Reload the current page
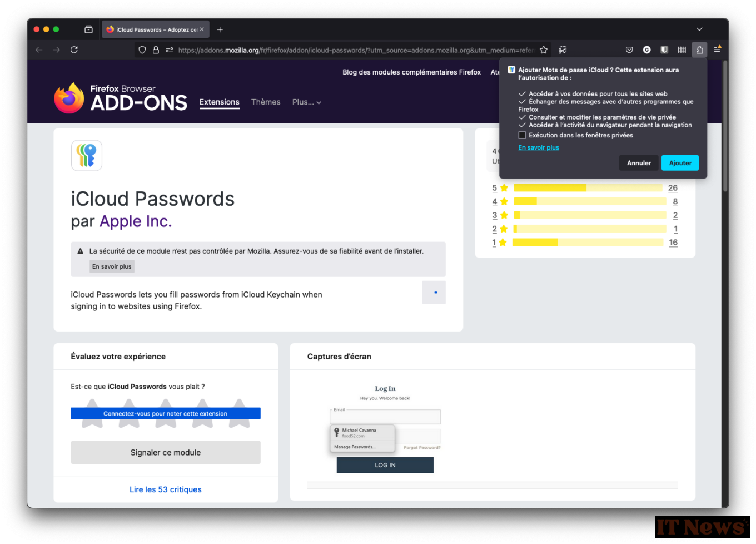The height and width of the screenshot is (544, 756). [74, 50]
